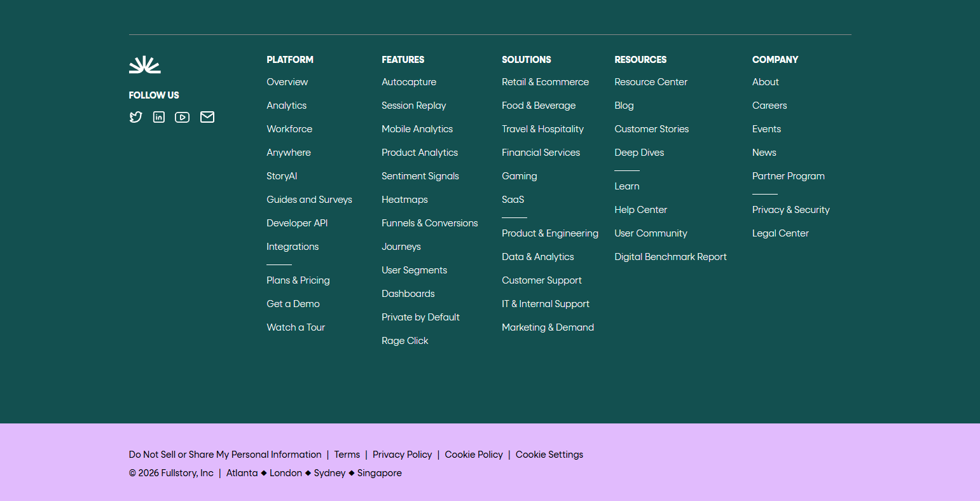Visit the Resource Center
980x501 pixels.
click(x=651, y=82)
